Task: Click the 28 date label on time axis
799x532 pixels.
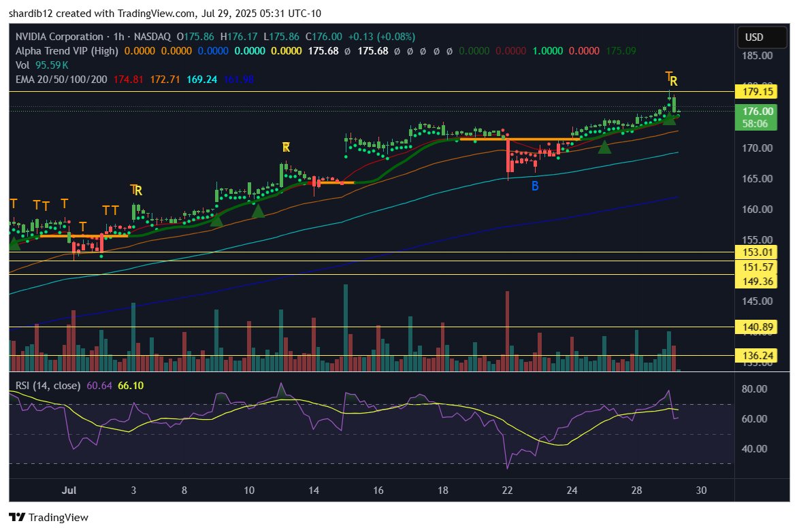Action: point(636,491)
